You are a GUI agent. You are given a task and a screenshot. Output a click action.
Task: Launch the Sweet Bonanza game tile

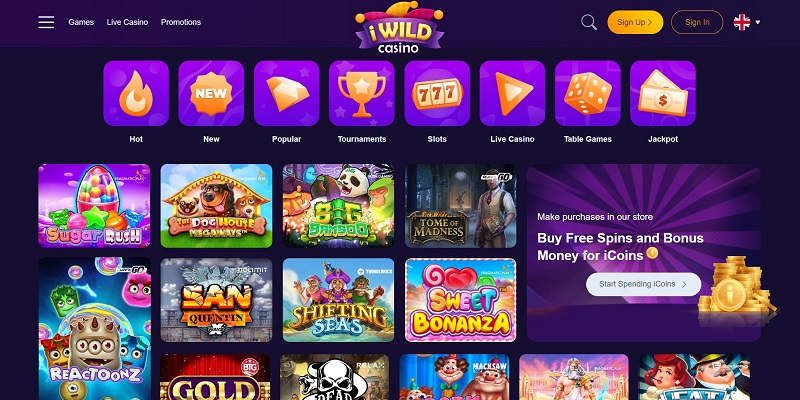(461, 300)
